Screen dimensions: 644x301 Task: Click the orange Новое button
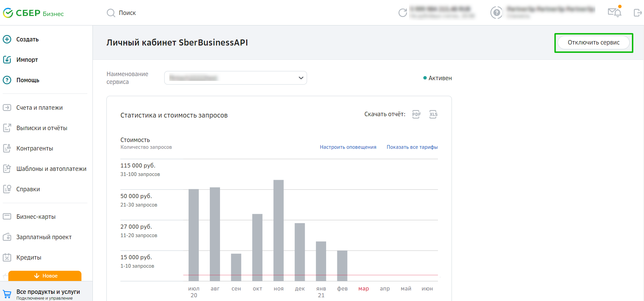click(x=45, y=276)
